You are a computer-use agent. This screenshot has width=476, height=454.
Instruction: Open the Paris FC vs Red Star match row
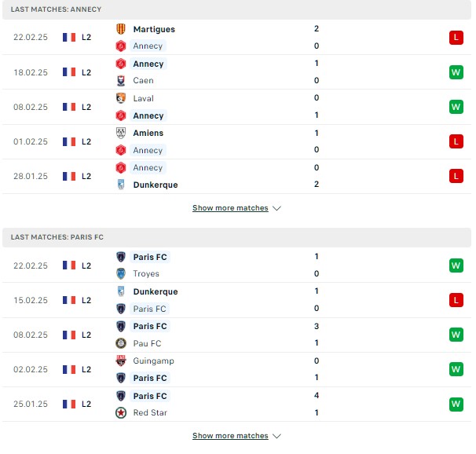[x=236, y=405]
